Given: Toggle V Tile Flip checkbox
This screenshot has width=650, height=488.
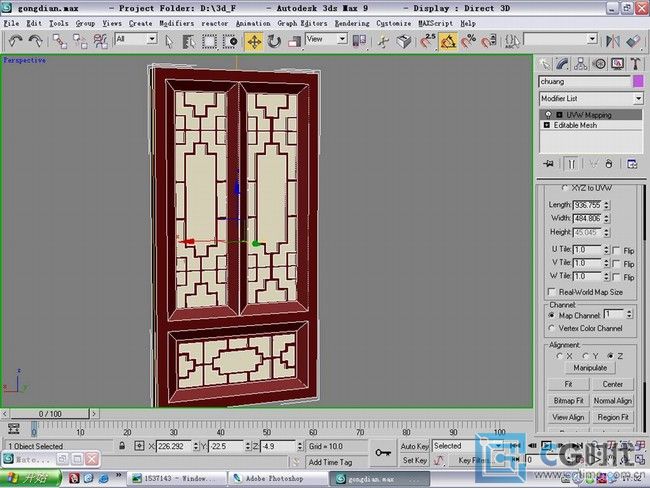Looking at the screenshot, I should coord(616,263).
